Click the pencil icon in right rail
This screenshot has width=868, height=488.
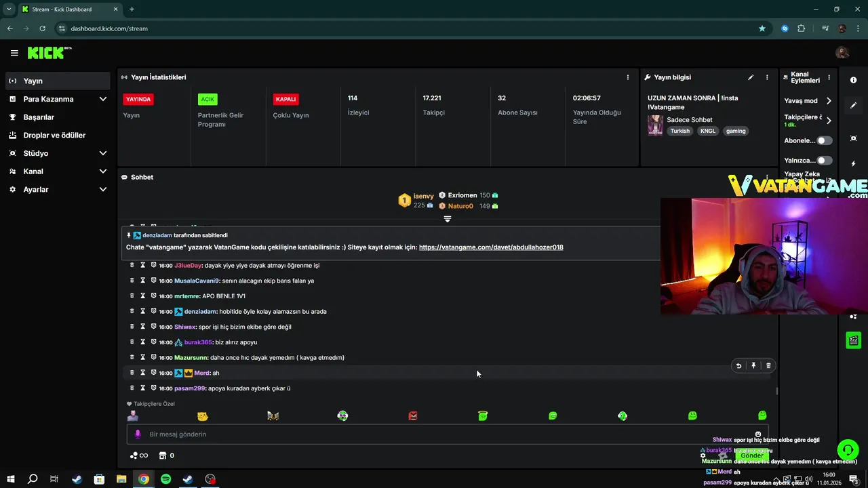click(853, 106)
